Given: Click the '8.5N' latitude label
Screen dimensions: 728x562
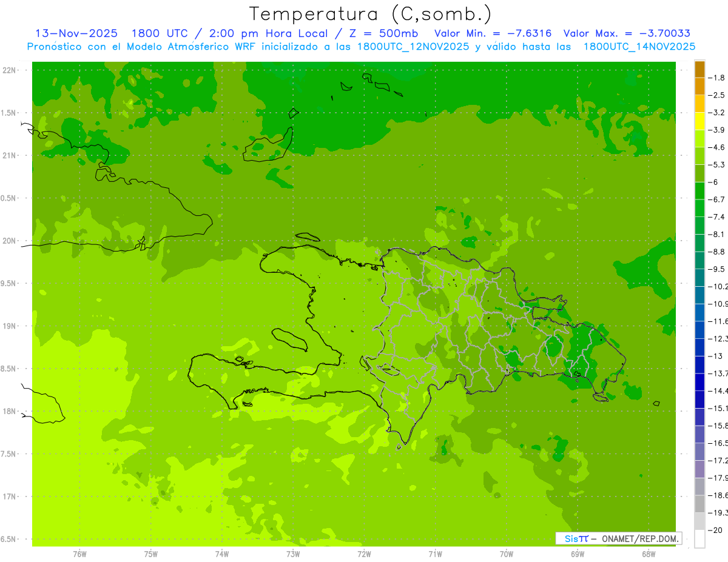Looking at the screenshot, I should coord(9,369).
